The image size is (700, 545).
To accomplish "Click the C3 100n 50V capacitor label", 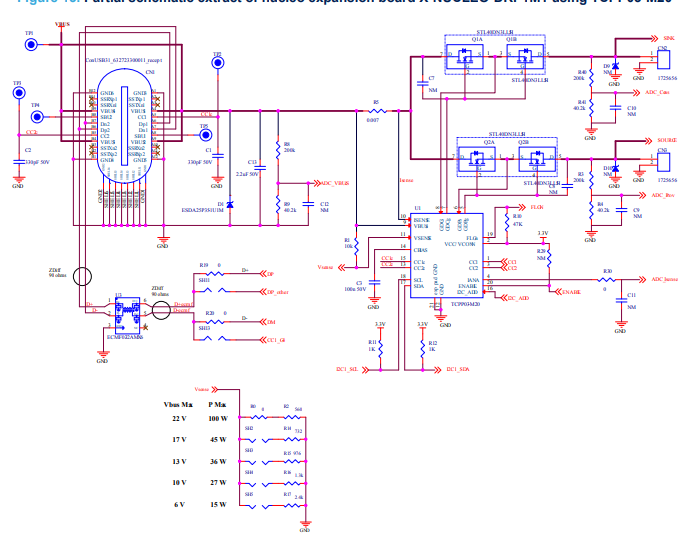I will tap(355, 286).
